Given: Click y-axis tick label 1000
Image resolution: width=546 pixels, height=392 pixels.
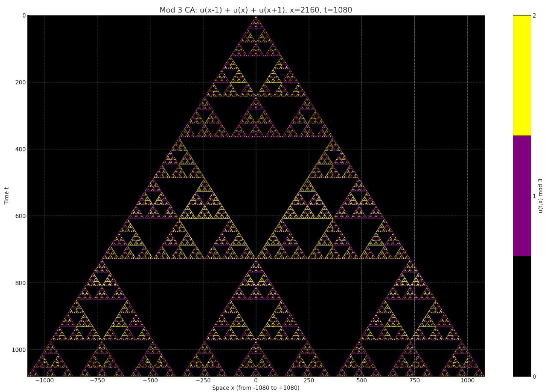Looking at the screenshot, I should (19, 350).
